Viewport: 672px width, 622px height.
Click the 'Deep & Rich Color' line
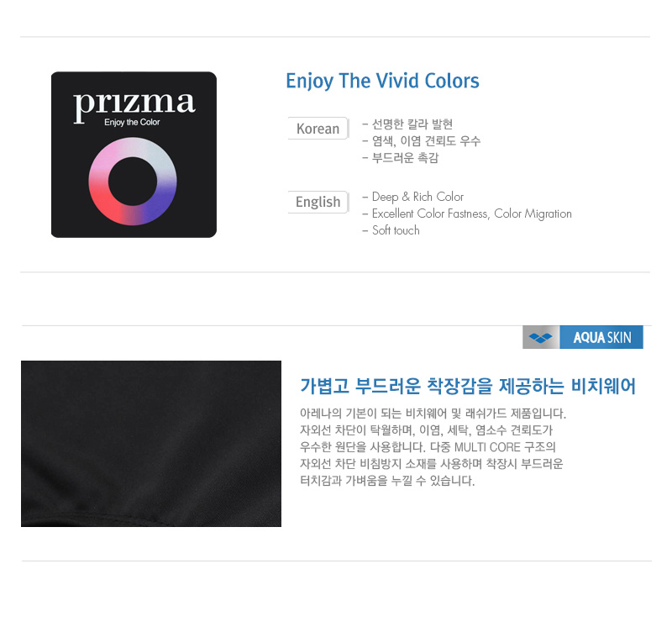pyautogui.click(x=413, y=197)
